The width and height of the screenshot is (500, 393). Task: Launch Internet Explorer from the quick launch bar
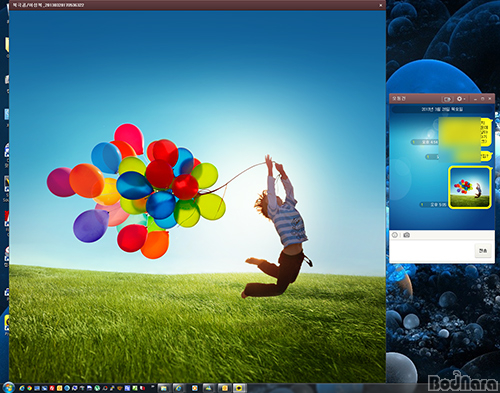22,388
